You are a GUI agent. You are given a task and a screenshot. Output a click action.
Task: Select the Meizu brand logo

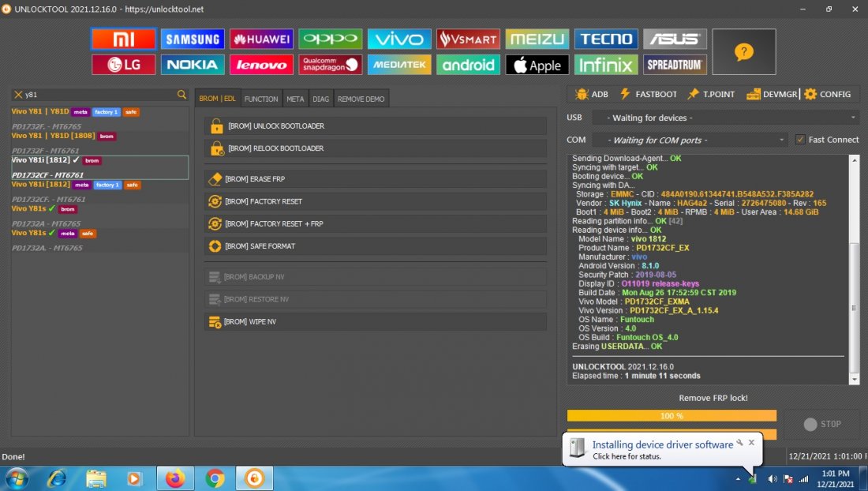pos(537,39)
